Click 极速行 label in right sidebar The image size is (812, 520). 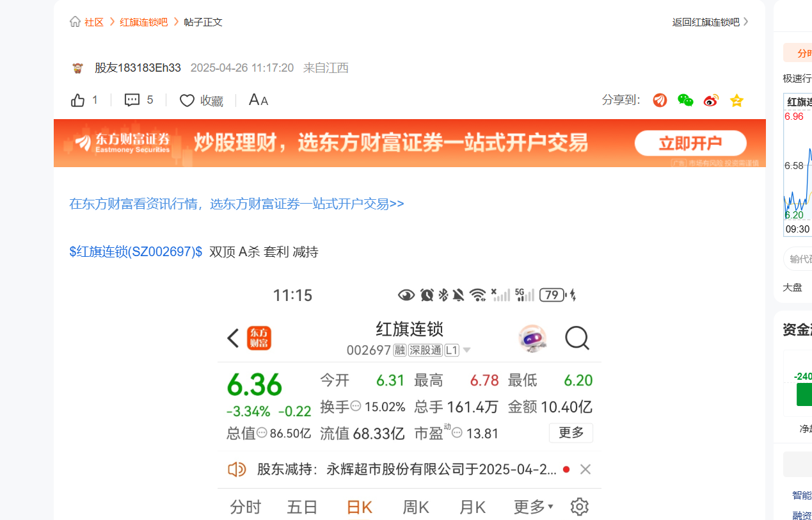[x=797, y=78]
